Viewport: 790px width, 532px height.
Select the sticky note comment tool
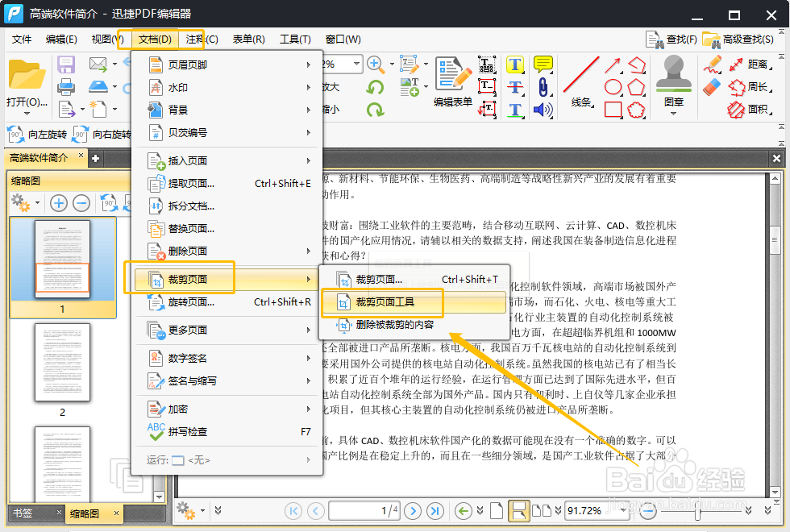(x=543, y=64)
